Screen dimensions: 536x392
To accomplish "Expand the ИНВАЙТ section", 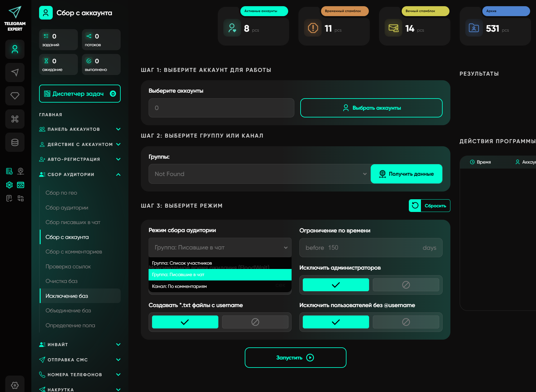I will point(80,345).
